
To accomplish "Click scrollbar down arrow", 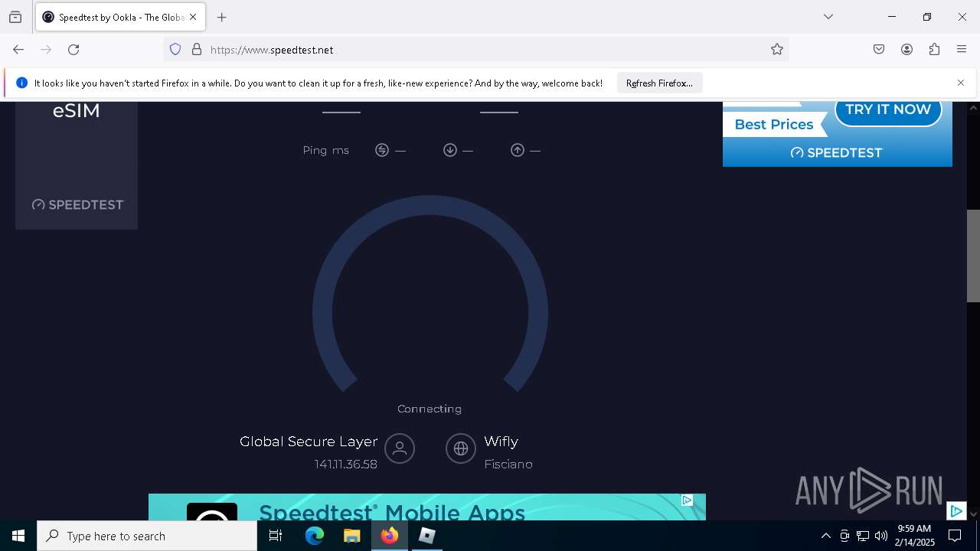I will [973, 514].
